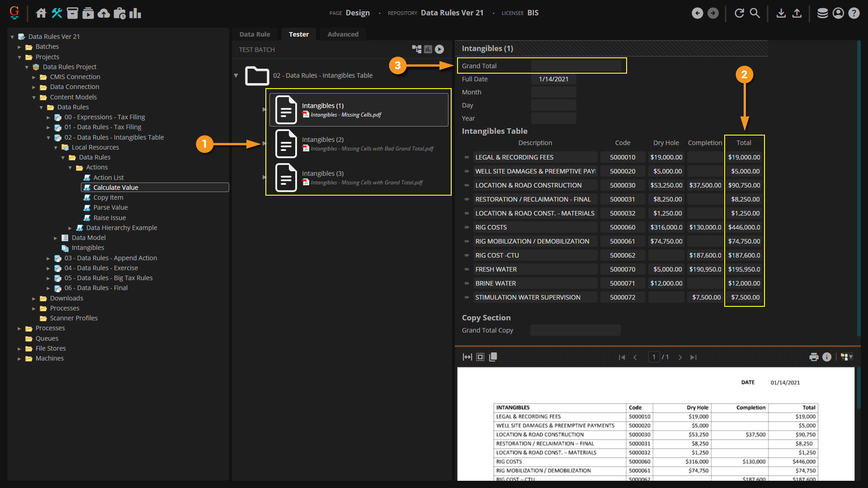Click the print icon in document viewer

click(814, 357)
